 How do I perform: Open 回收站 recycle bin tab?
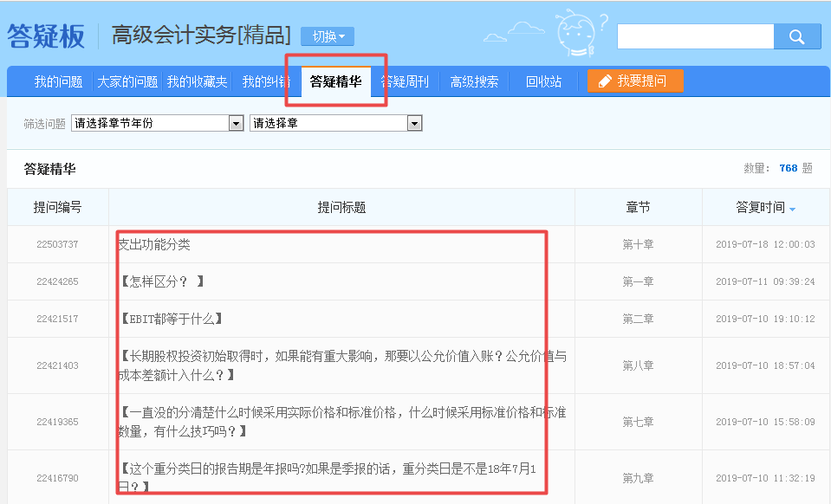[543, 82]
